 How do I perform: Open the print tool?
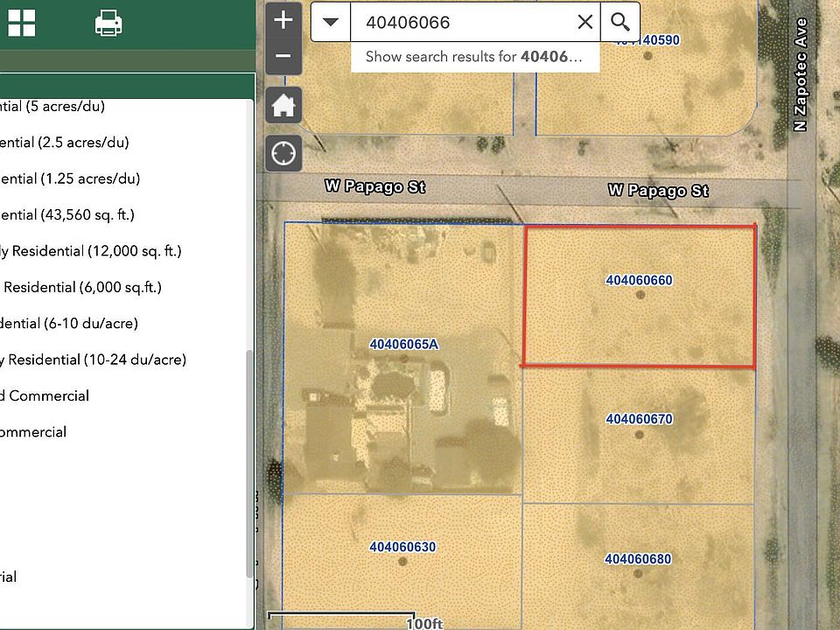(108, 24)
